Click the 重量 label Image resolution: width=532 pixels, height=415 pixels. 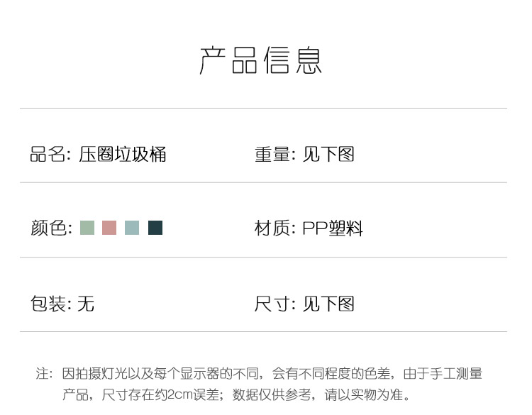272,155
